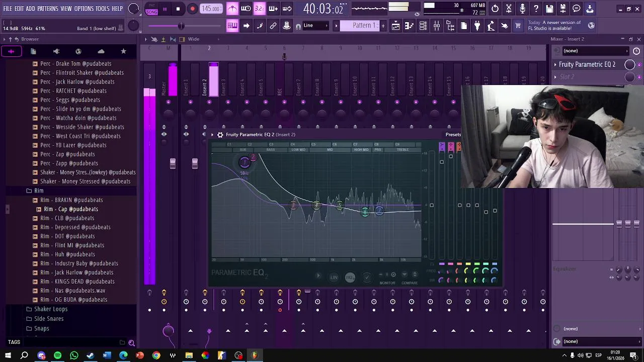Open the snap Line dropdown
The height and width of the screenshot is (362, 644).
[315, 26]
